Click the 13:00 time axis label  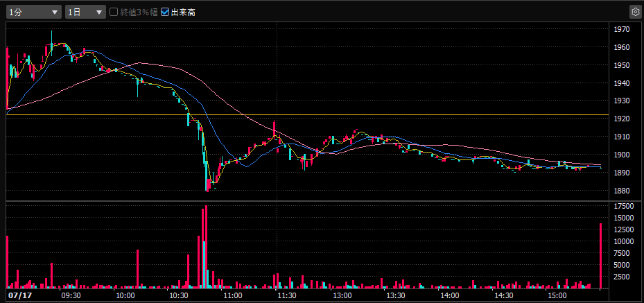(342, 295)
